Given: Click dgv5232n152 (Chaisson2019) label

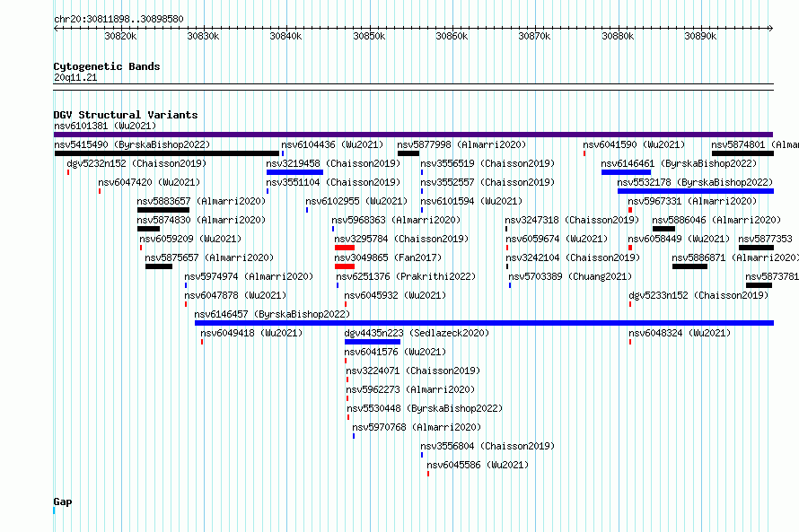Looking at the screenshot, I should pyautogui.click(x=136, y=163).
